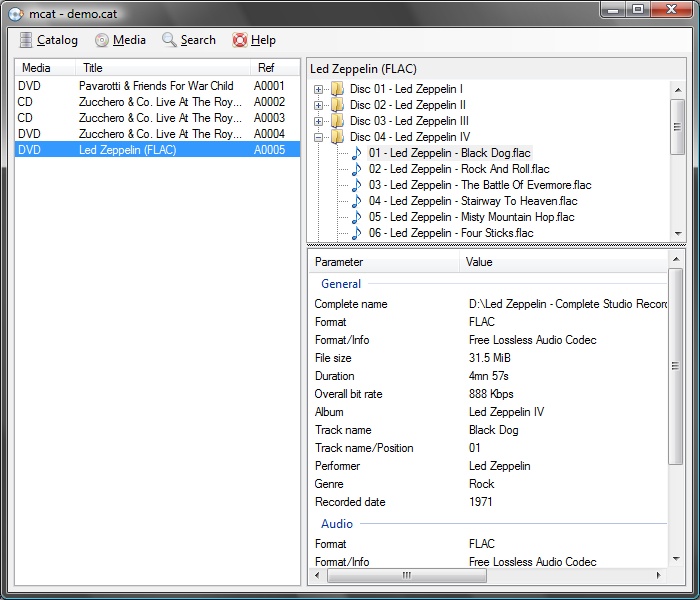Click the Audio group header
This screenshot has height=600, width=700.
tap(337, 524)
